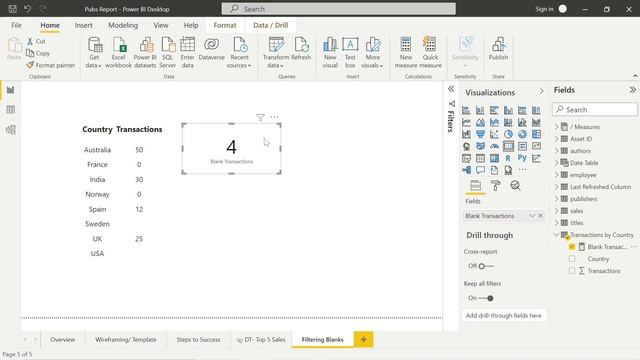Expand the Asset ID table
The image size is (640, 360).
556,139
